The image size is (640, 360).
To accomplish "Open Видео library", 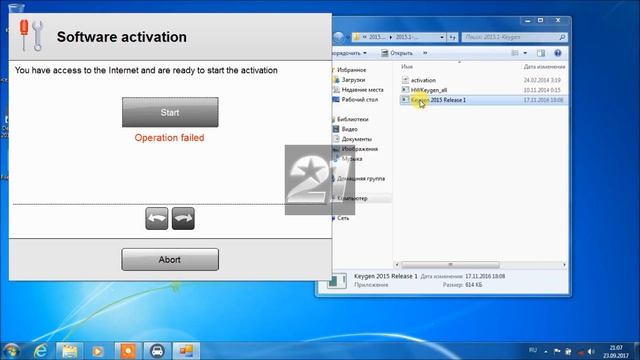I will (349, 129).
